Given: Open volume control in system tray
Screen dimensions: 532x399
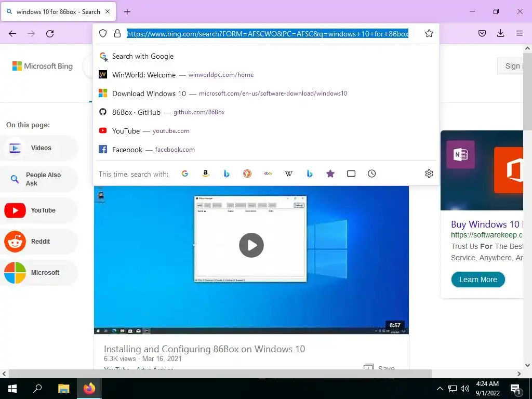Looking at the screenshot, I should coord(465,389).
